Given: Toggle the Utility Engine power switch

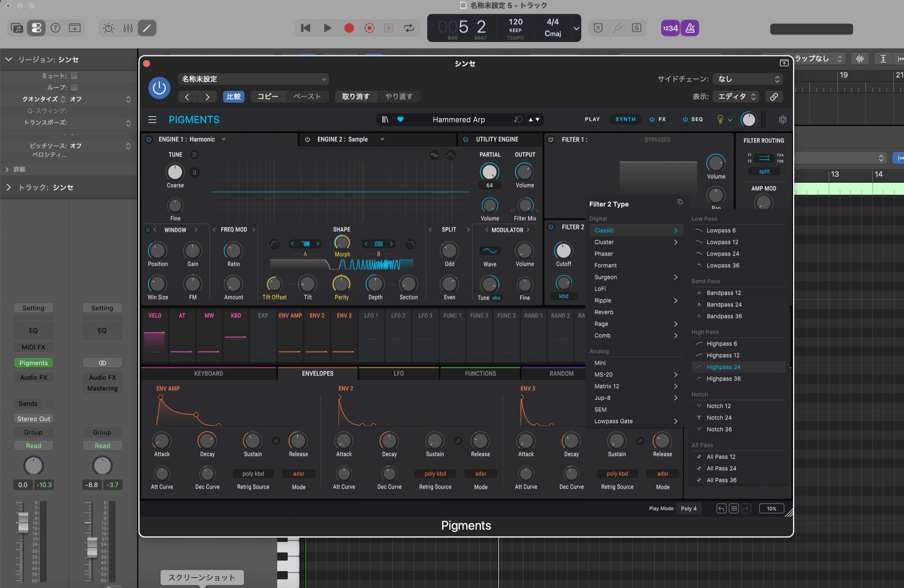Looking at the screenshot, I should 466,139.
